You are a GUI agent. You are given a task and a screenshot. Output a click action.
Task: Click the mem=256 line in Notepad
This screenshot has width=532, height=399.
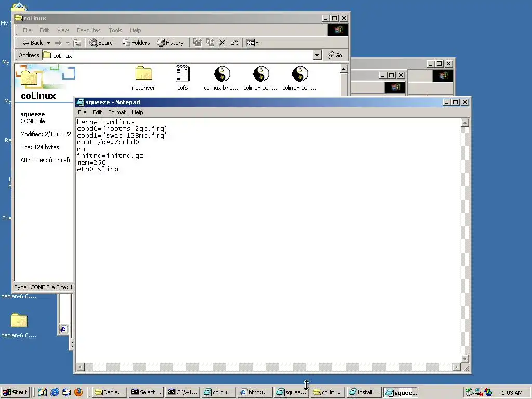(91, 163)
